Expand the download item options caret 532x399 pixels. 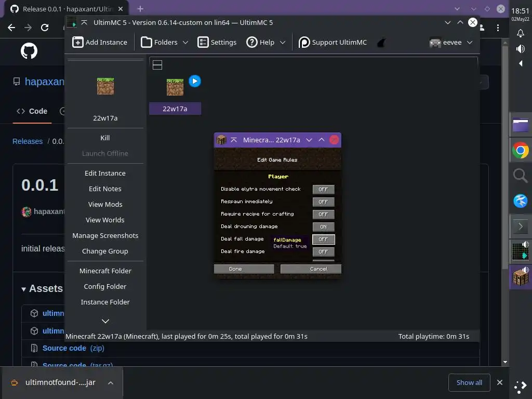pos(111,383)
